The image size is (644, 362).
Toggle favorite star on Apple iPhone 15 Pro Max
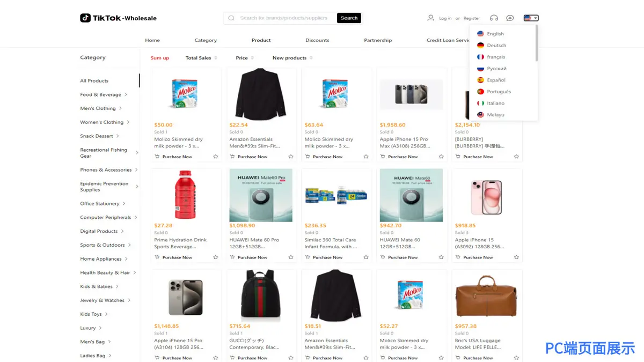coord(441,157)
